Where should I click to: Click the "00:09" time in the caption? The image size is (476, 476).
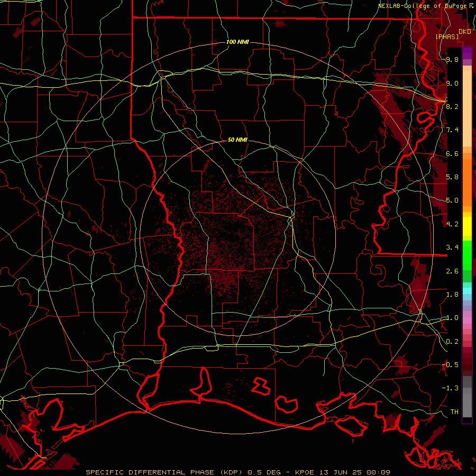[x=379, y=472]
